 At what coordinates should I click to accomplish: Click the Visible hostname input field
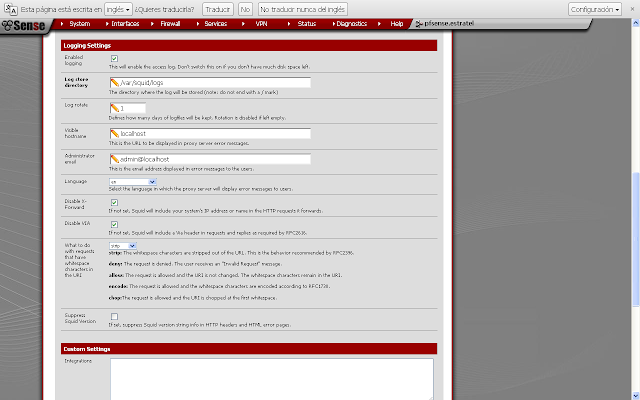click(x=210, y=133)
